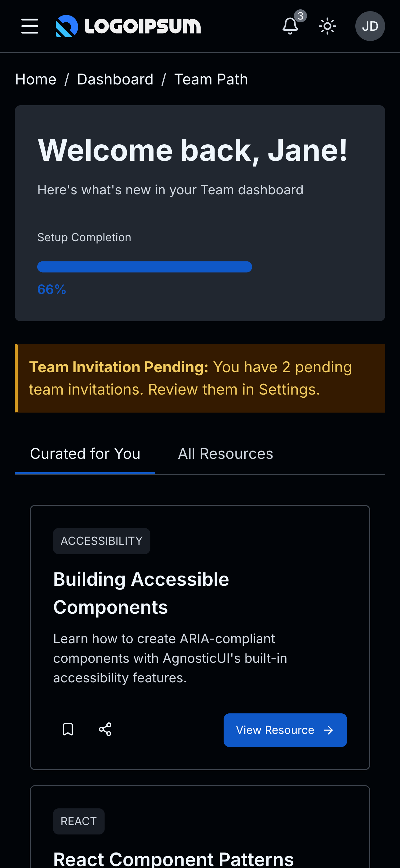This screenshot has width=400, height=868.
Task: Toggle light mode with the sun icon
Action: coord(327,26)
